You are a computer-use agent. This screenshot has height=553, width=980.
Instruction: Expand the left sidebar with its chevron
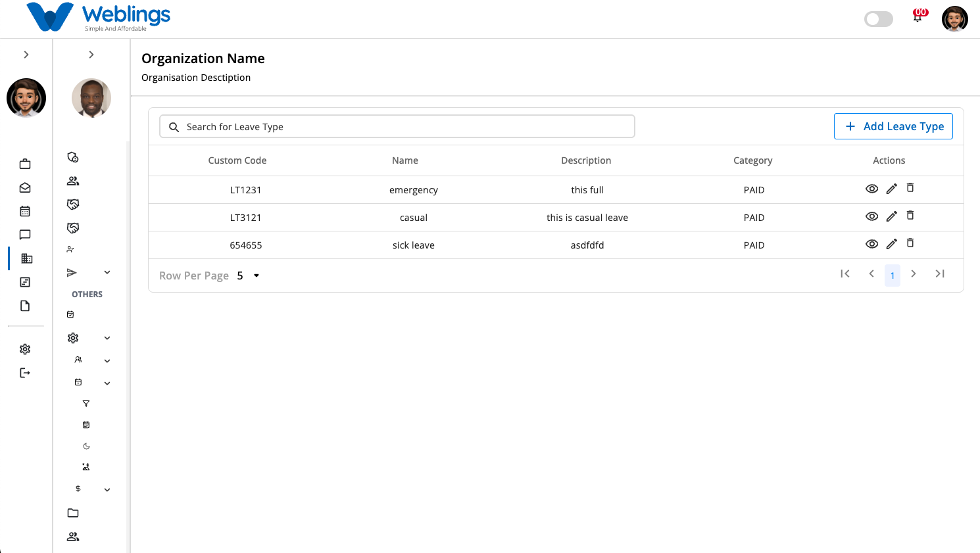pyautogui.click(x=26, y=55)
